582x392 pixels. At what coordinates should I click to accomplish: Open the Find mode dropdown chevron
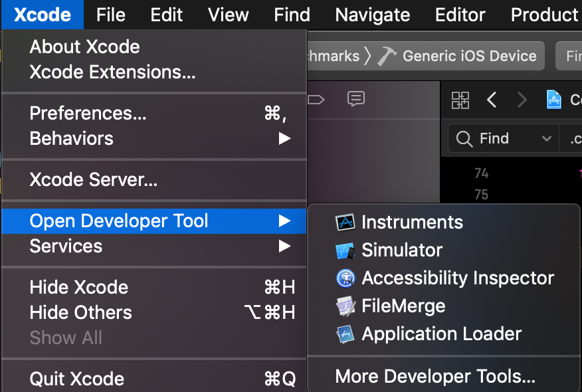(546, 139)
